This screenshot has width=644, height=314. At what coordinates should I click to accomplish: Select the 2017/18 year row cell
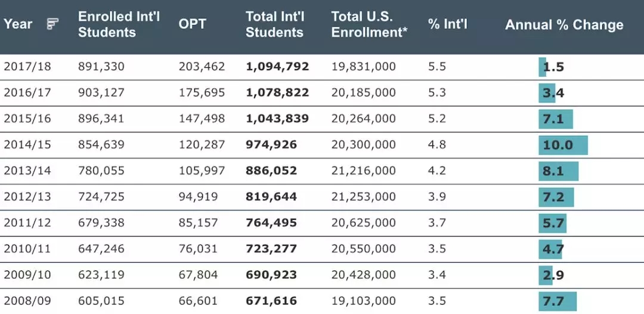coord(27,67)
